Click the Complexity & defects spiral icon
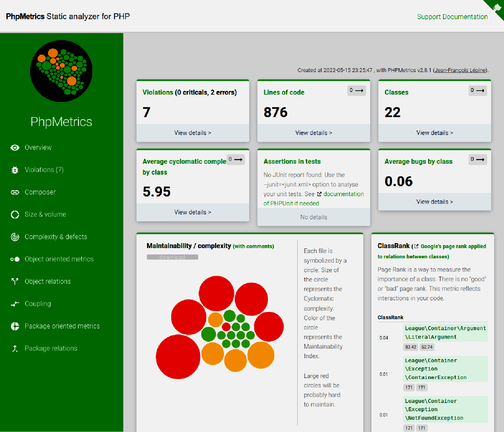This screenshot has height=432, width=504. 15,237
